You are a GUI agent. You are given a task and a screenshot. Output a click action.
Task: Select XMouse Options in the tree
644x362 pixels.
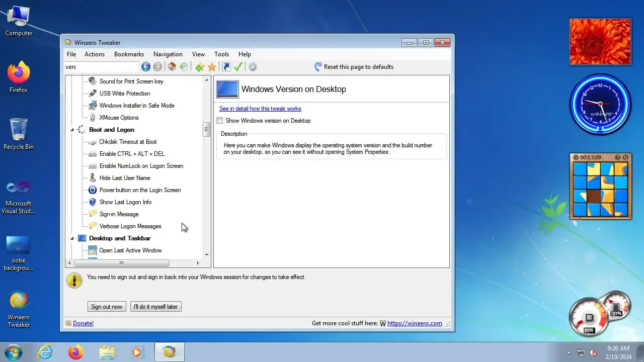[x=119, y=118]
